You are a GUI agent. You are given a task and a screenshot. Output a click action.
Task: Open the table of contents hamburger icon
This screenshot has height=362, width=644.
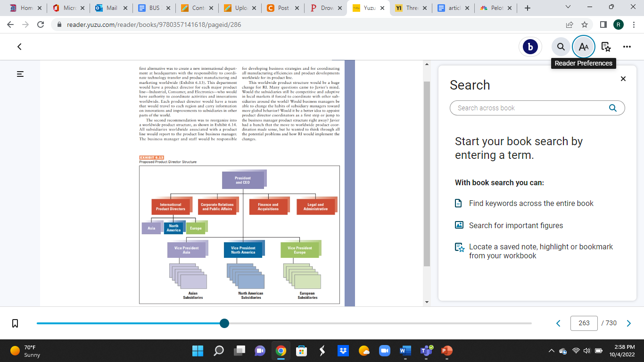20,74
